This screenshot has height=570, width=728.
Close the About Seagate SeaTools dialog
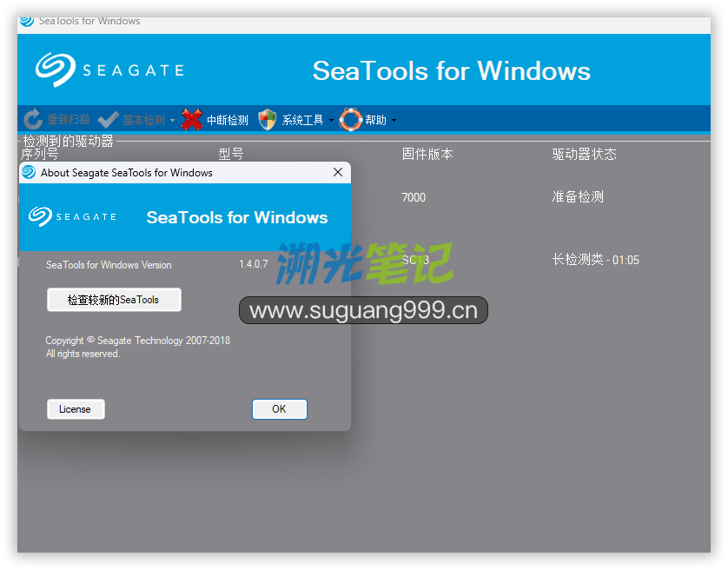point(338,172)
